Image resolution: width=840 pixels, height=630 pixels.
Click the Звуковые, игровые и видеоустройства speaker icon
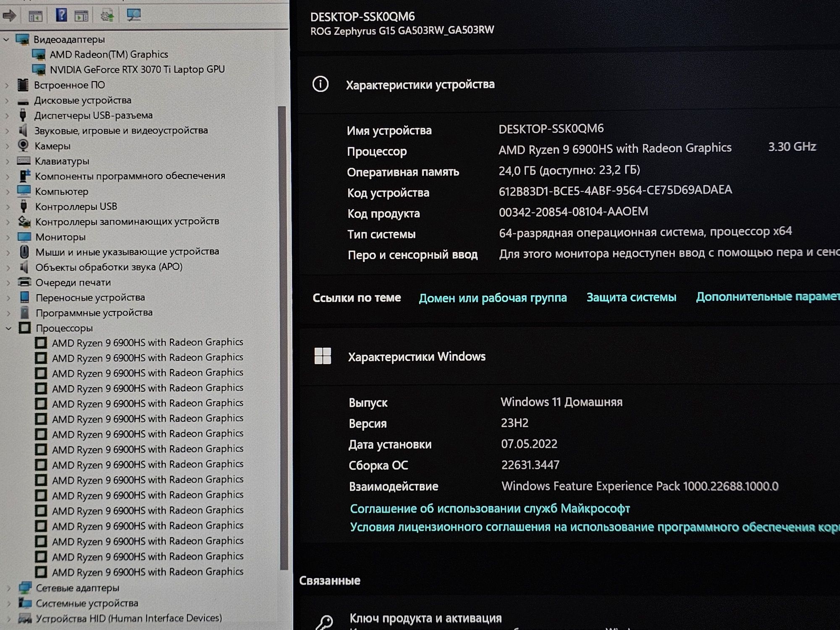[x=24, y=130]
